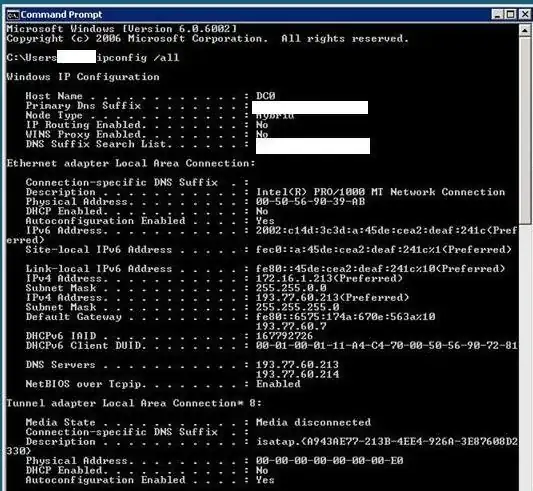The width and height of the screenshot is (533, 491).
Task: Click the 'ipconfig /all' command text
Action: [138, 57]
